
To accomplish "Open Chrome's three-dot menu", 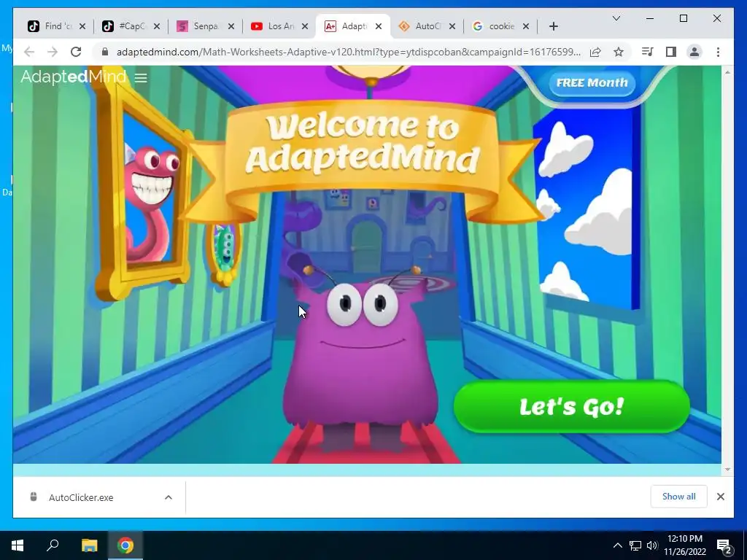I will coord(718,52).
